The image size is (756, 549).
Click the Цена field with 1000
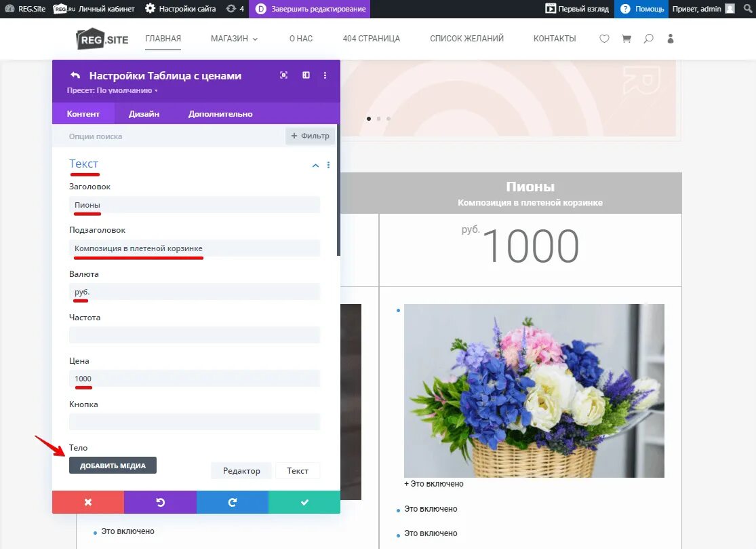tap(195, 379)
